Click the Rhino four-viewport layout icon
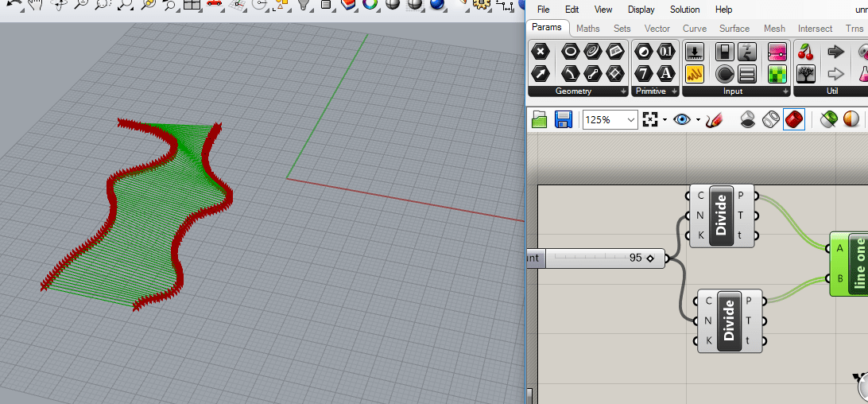The image size is (868, 404). point(192,5)
